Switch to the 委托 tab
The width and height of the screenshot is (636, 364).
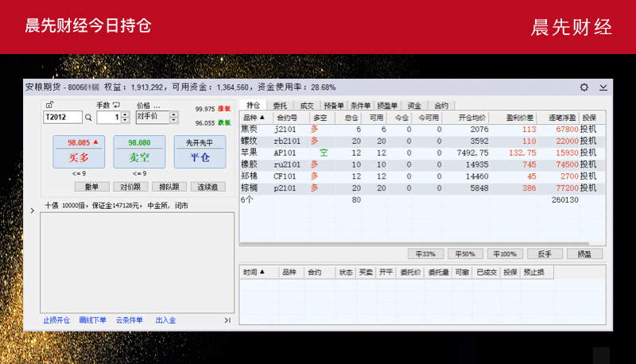pyautogui.click(x=280, y=105)
